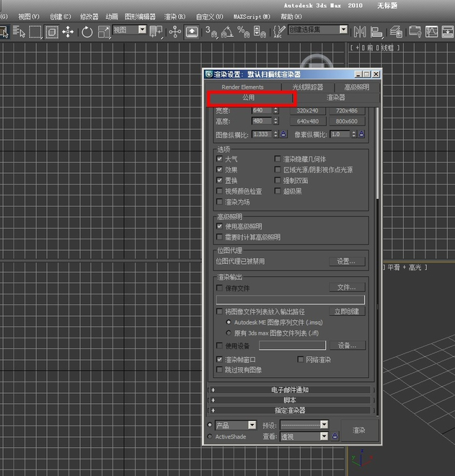Switch to the 渲染器 tab
455x476 pixels.
coord(336,97)
